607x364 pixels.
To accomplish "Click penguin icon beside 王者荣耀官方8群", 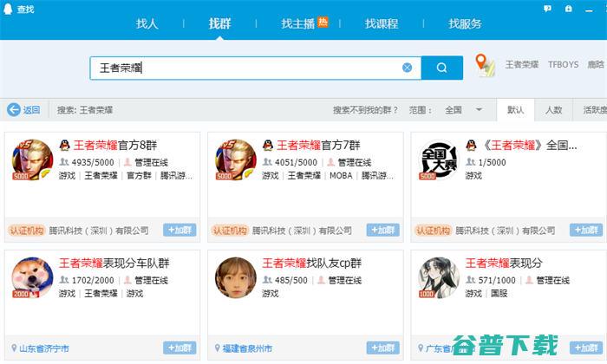I will 65,146.
